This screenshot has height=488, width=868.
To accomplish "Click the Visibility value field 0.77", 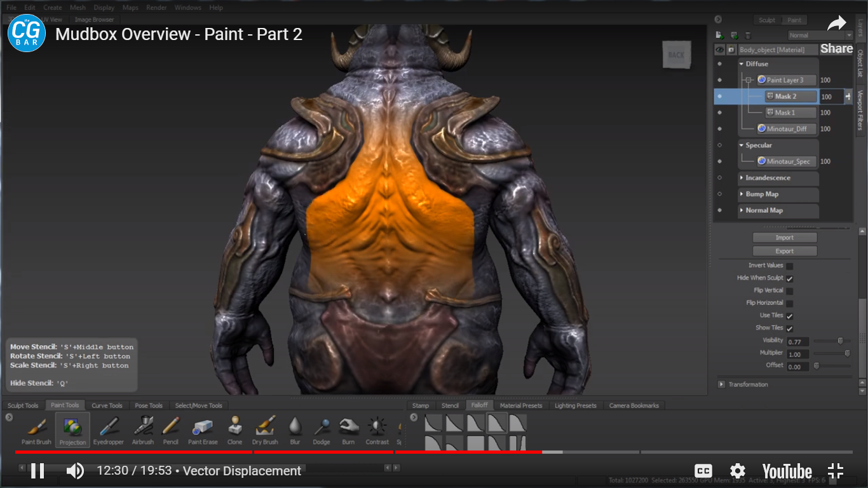I will click(797, 342).
